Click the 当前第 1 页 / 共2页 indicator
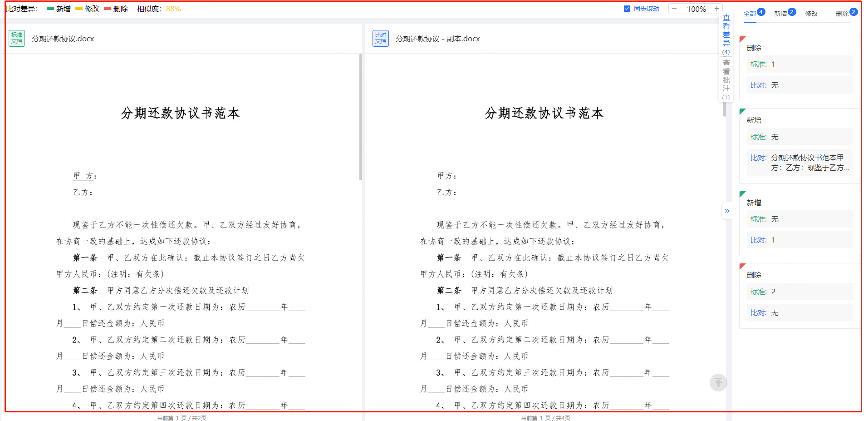The width and height of the screenshot is (868, 421). click(x=181, y=417)
